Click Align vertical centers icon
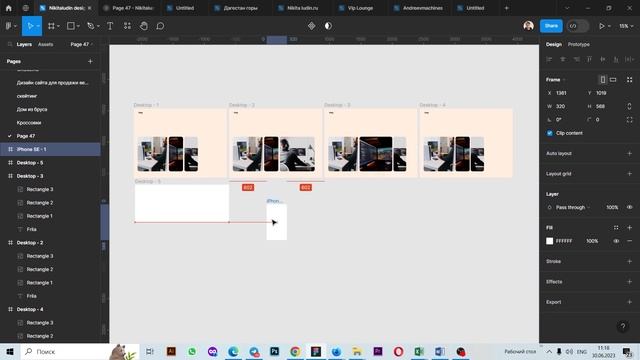This screenshot has height=360, width=640. coord(603,60)
